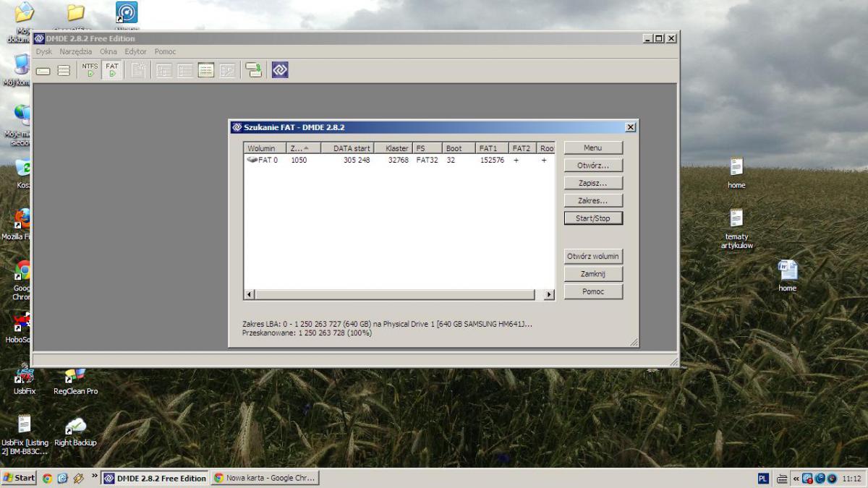
Task: Click the 'FAT32' file system cell
Action: [x=427, y=160]
